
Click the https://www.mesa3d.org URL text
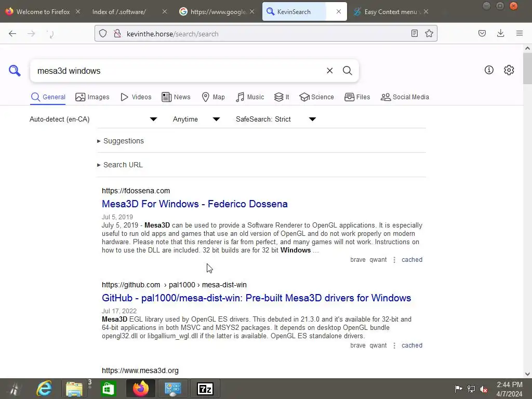[140, 370]
